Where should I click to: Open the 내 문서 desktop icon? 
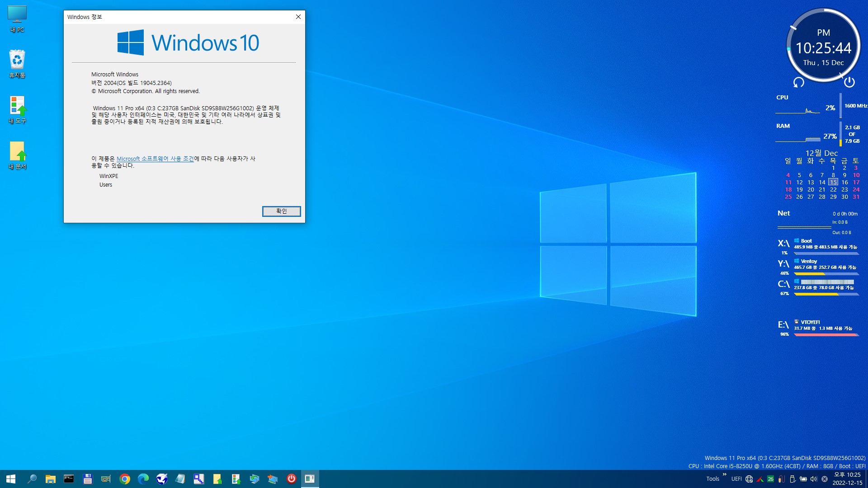17,155
